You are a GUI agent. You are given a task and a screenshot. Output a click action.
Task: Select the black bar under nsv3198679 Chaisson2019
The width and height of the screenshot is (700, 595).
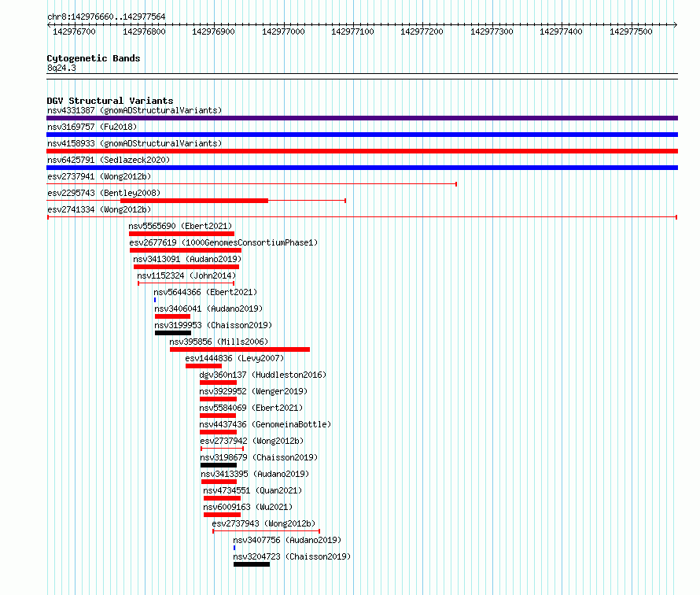219,465
